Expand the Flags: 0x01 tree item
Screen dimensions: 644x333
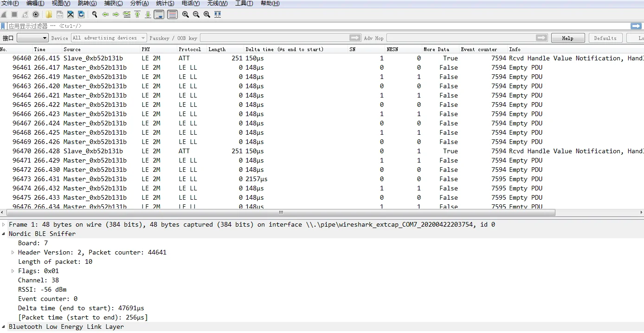click(13, 271)
